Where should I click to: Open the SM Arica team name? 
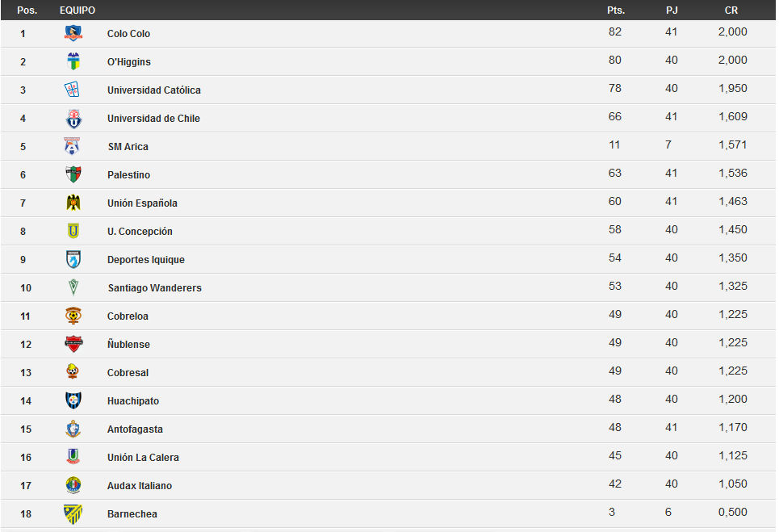click(128, 147)
